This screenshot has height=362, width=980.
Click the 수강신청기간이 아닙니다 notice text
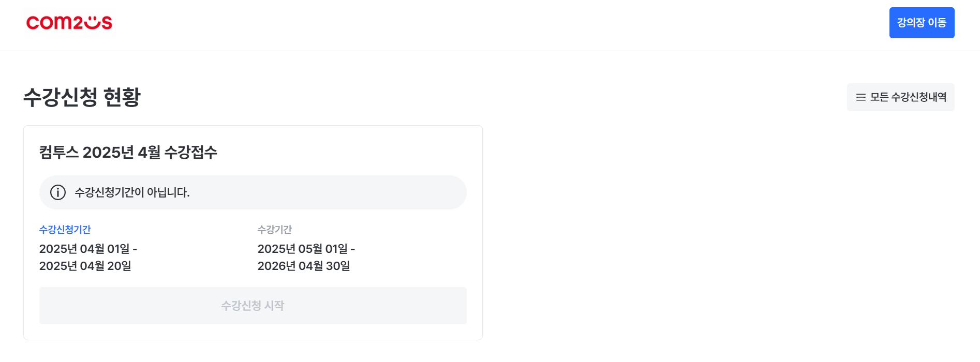pos(132,192)
